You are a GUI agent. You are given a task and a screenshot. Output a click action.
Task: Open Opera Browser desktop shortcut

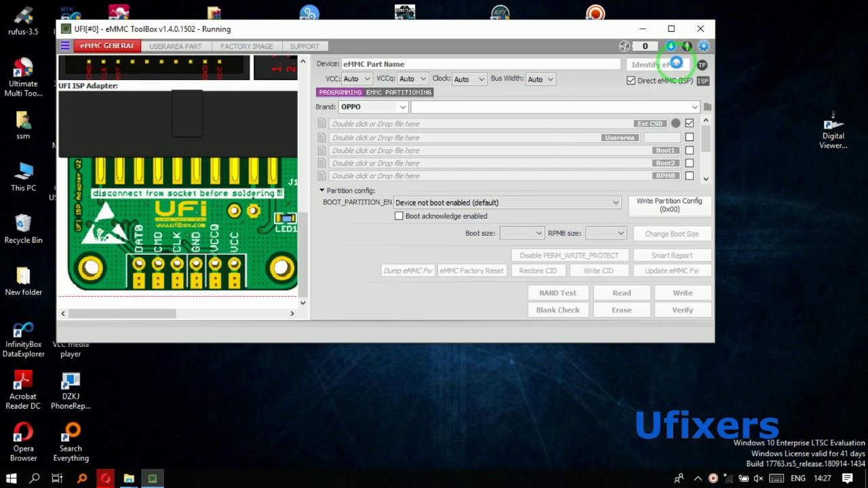click(23, 443)
